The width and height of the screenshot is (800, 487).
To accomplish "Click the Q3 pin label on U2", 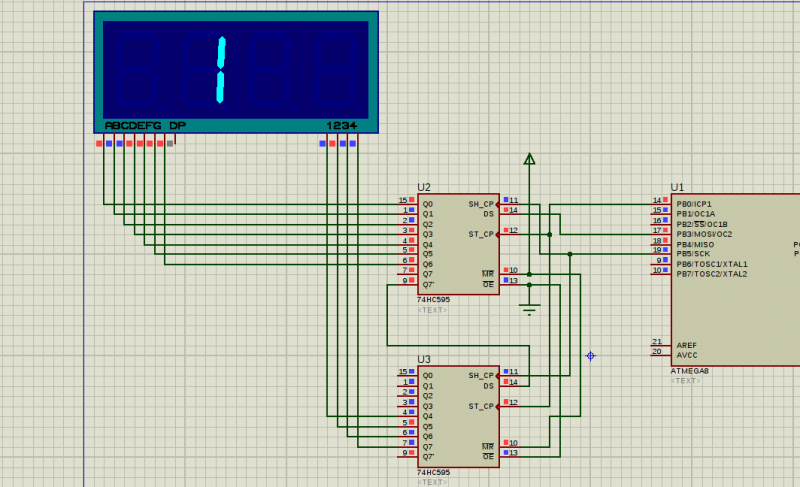I will pyautogui.click(x=428, y=235).
